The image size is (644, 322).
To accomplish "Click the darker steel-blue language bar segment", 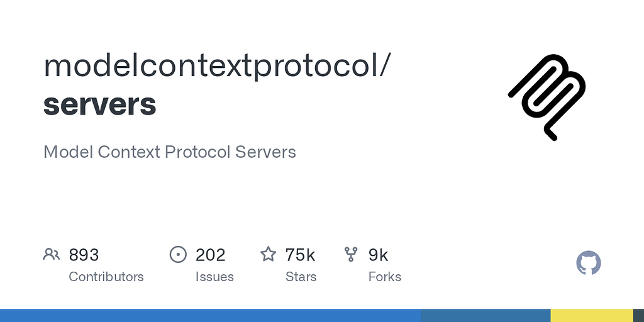I will [x=486, y=316].
